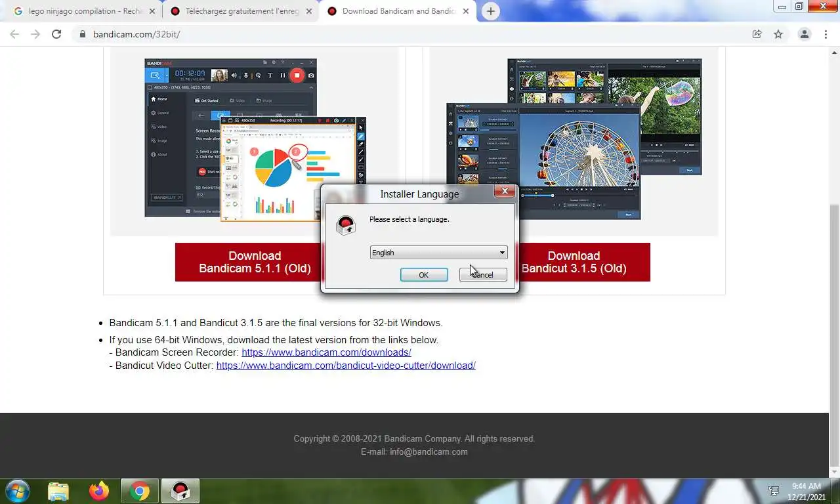Click Chrome icon in taskbar

click(139, 492)
